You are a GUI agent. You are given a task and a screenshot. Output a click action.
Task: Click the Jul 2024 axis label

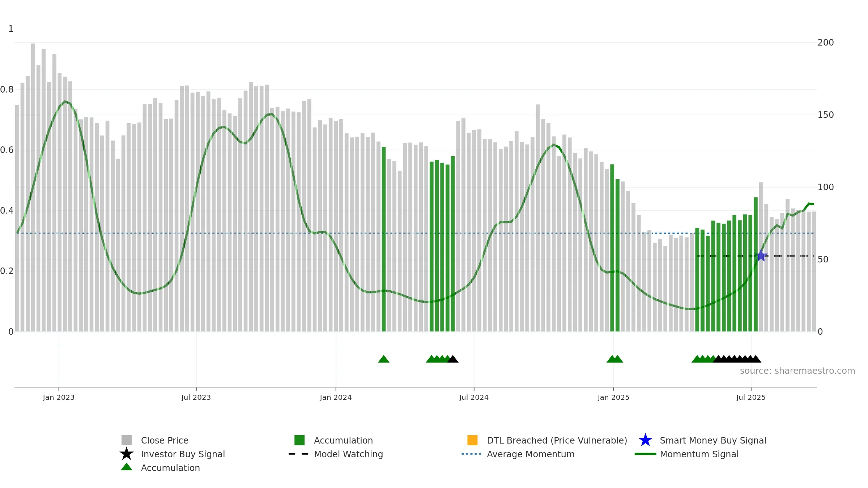(474, 397)
